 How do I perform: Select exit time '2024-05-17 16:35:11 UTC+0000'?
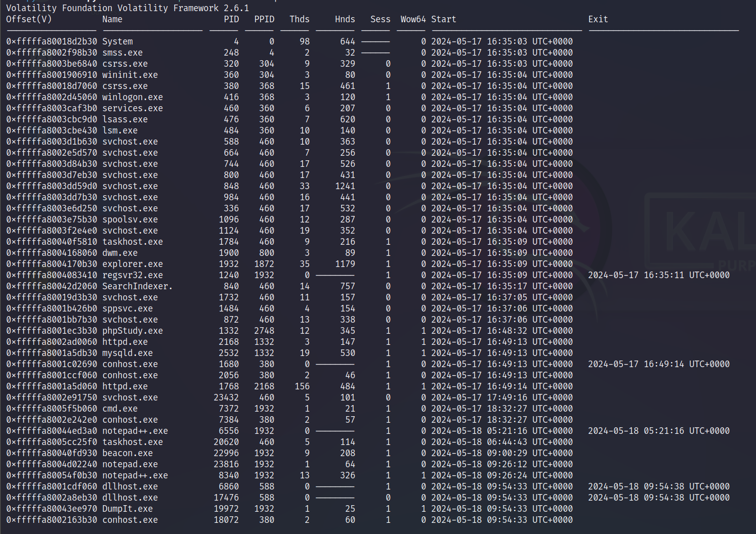tap(659, 275)
